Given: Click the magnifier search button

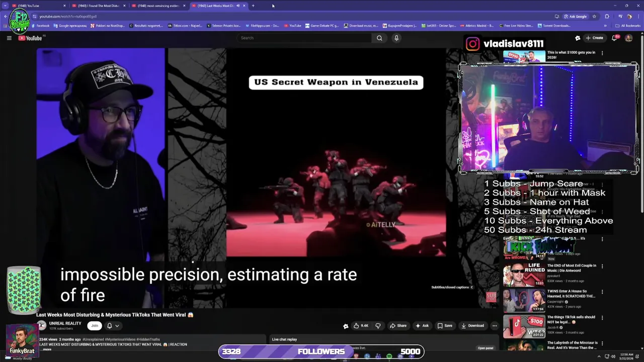Looking at the screenshot, I should pyautogui.click(x=379, y=38).
